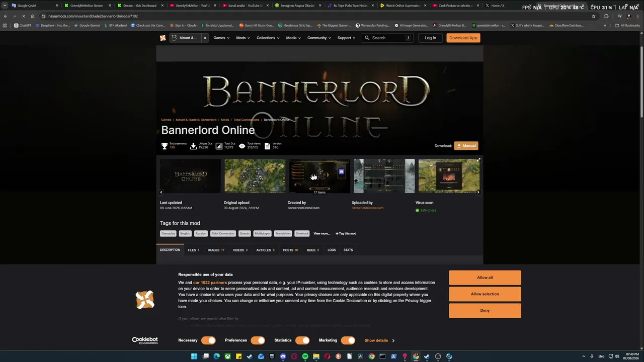
Task: Click the Total DLs bar chart icon
Action: coord(219,146)
